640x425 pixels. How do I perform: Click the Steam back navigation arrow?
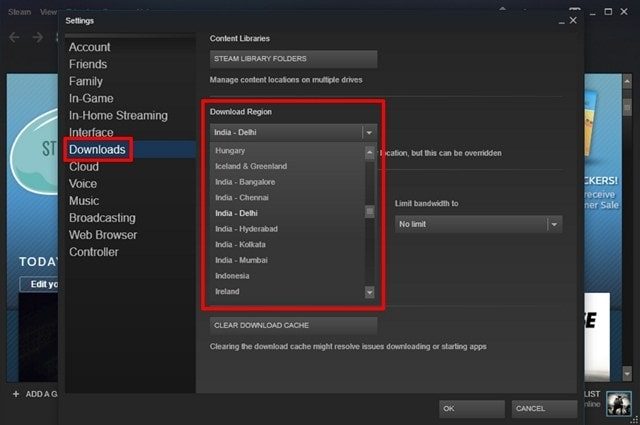[x=14, y=38]
